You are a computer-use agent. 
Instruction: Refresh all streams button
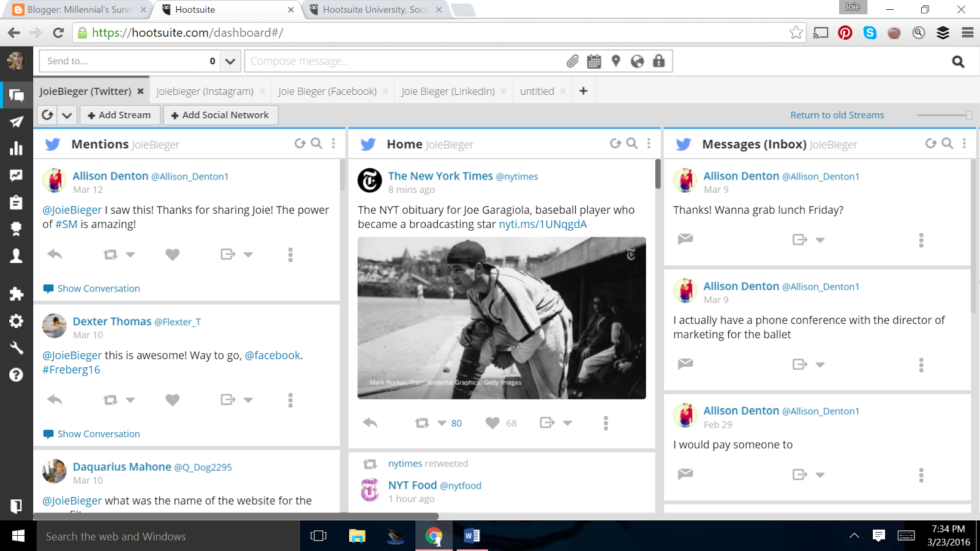tap(48, 115)
